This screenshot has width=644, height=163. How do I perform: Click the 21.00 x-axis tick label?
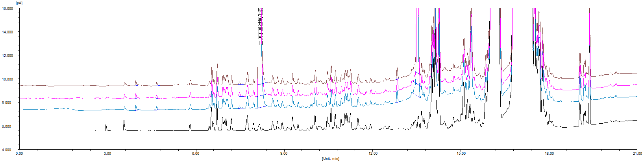pos(637,154)
